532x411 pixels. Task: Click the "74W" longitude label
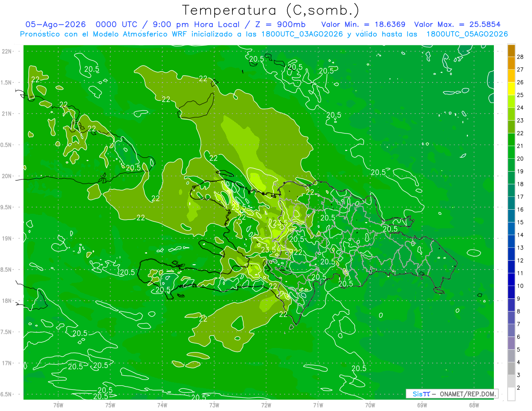pos(162,405)
